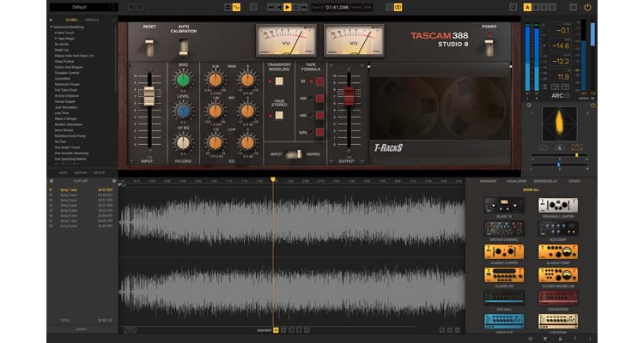This screenshot has width=644, height=343.
Task: Toggle the True Stereo button
Action: 280,115
